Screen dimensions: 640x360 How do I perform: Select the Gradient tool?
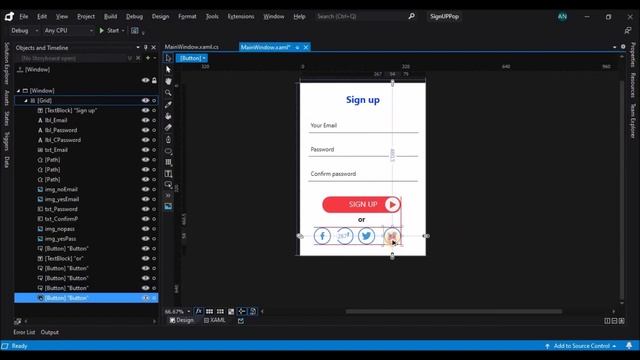pyautogui.click(x=168, y=127)
